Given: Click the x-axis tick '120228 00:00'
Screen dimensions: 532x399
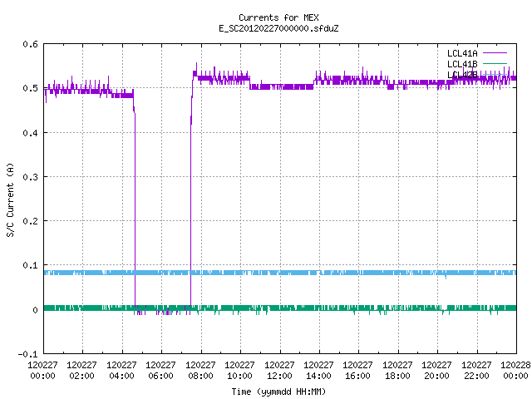Looking at the screenshot, I should 515,370.
